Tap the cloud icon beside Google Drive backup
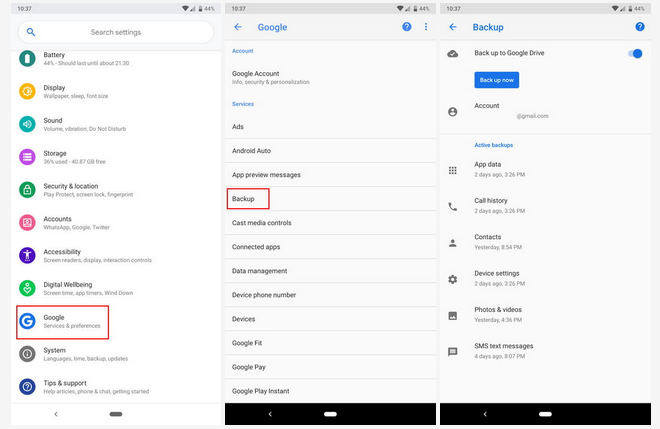The width and height of the screenshot is (660, 429). tap(452, 54)
